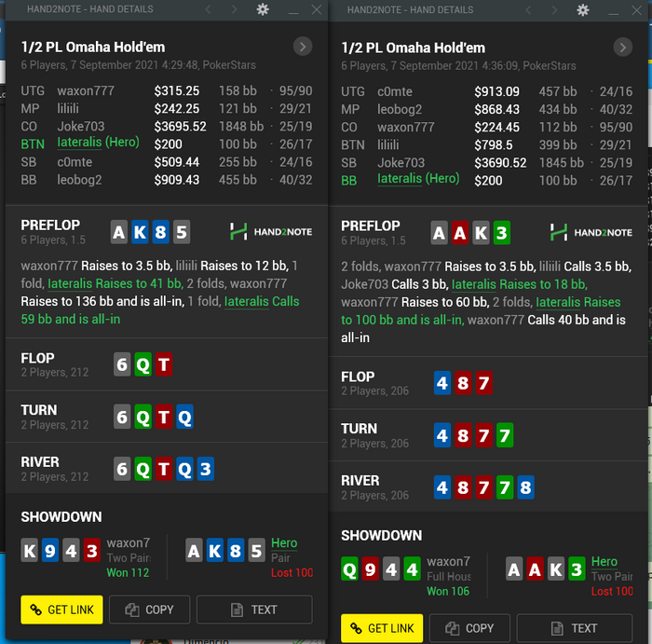Click the red T card on the left flop row

click(x=164, y=364)
